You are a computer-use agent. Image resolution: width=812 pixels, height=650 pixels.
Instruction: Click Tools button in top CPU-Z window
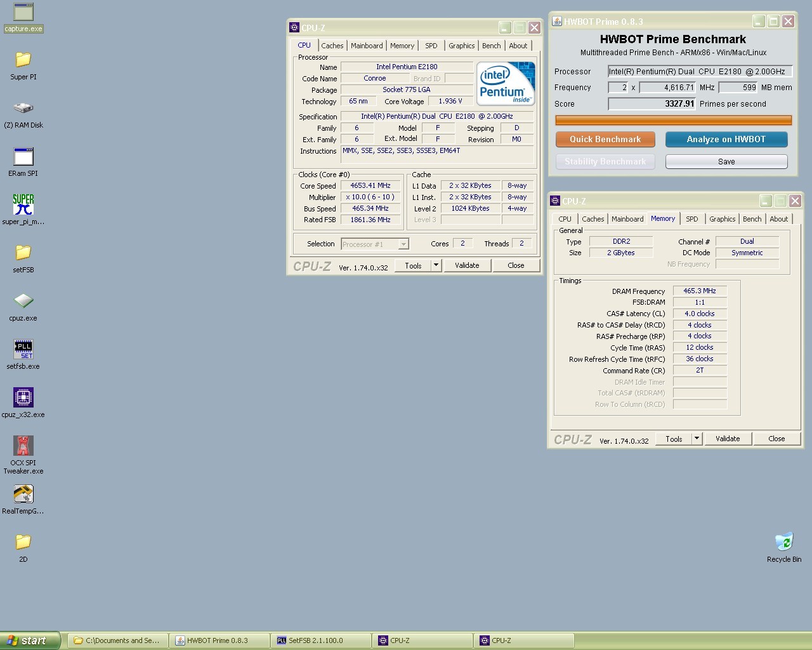click(x=413, y=265)
